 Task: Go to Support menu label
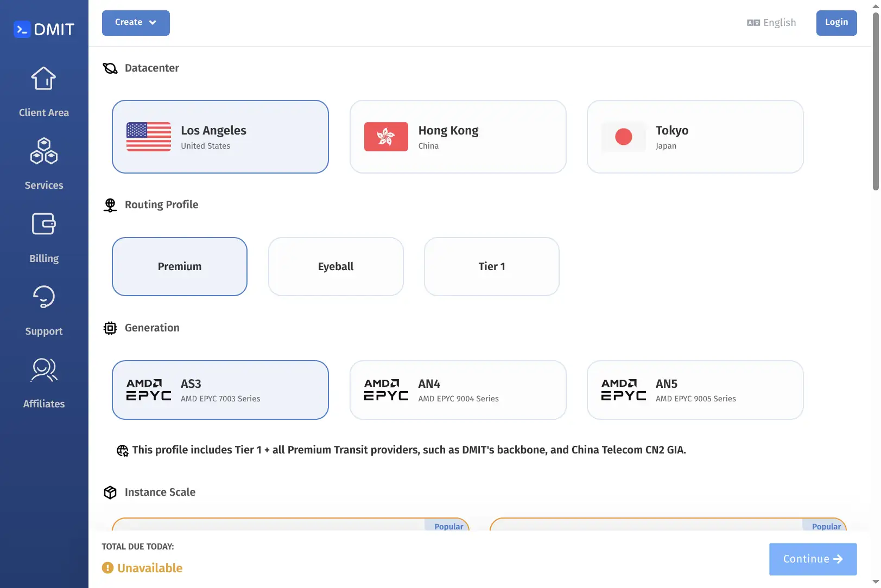pos(44,331)
